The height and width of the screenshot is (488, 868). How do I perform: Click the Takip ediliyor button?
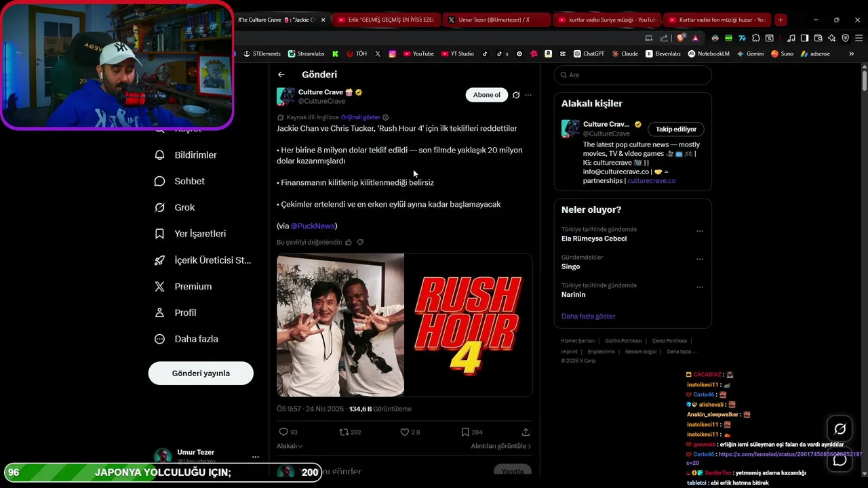[676, 129]
